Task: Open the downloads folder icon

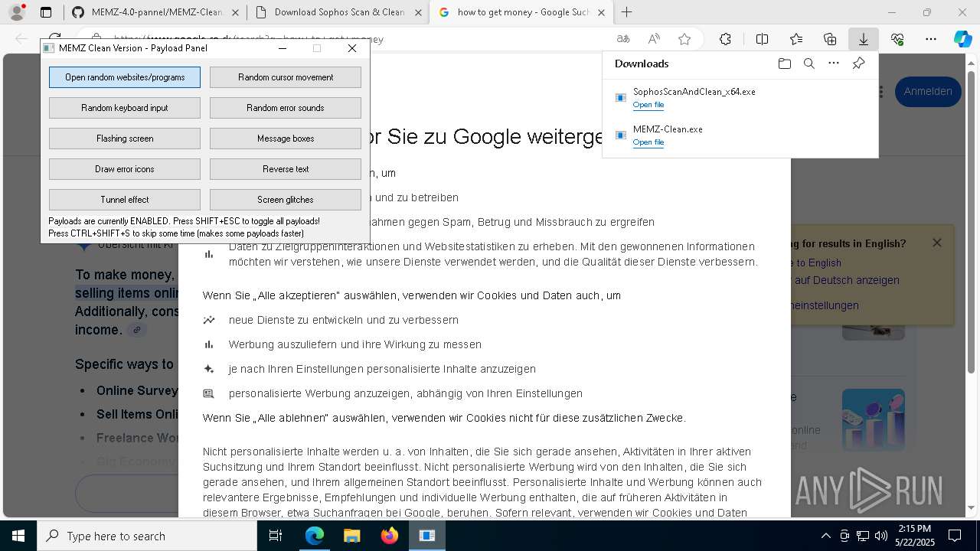Action: (784, 64)
